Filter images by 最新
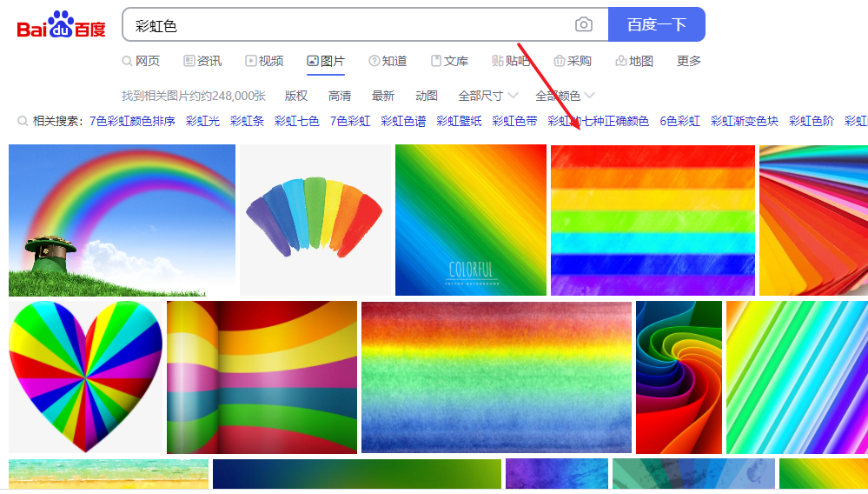 tap(383, 96)
